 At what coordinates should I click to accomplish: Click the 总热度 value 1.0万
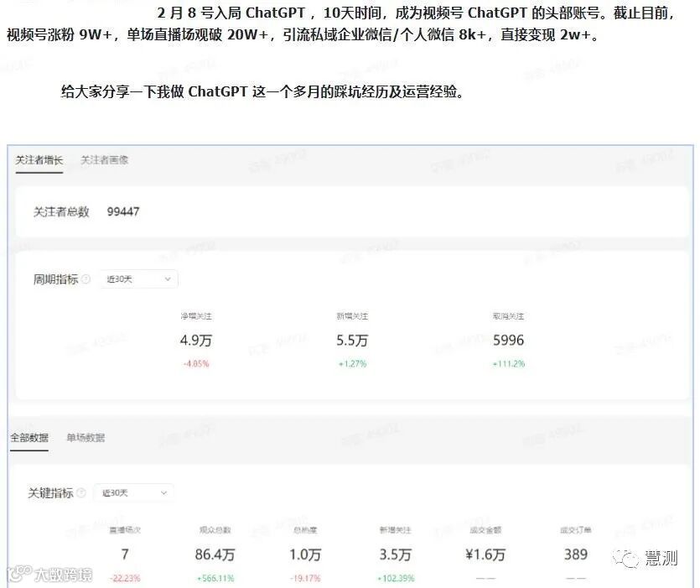[x=305, y=554]
